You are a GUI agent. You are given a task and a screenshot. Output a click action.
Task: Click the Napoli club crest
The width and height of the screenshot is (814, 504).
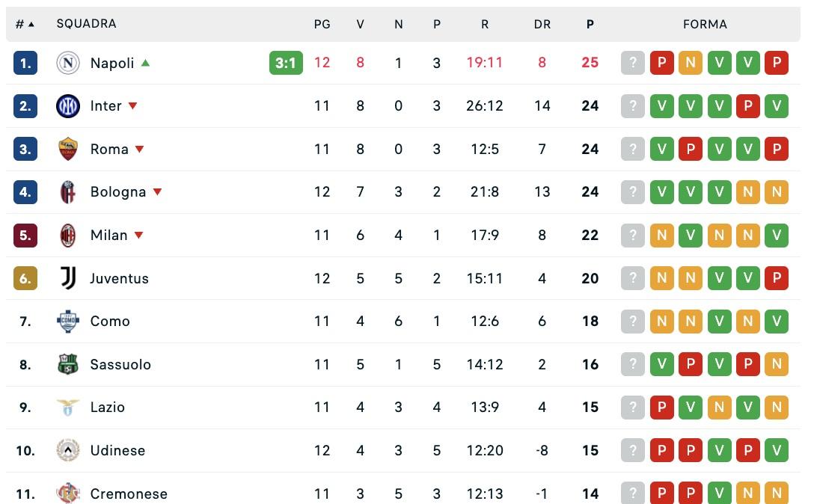pos(68,63)
